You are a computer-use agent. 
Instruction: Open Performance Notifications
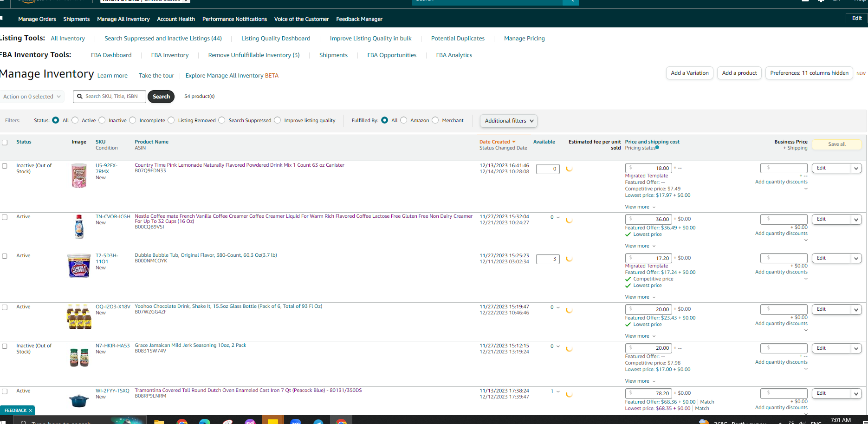click(x=235, y=19)
